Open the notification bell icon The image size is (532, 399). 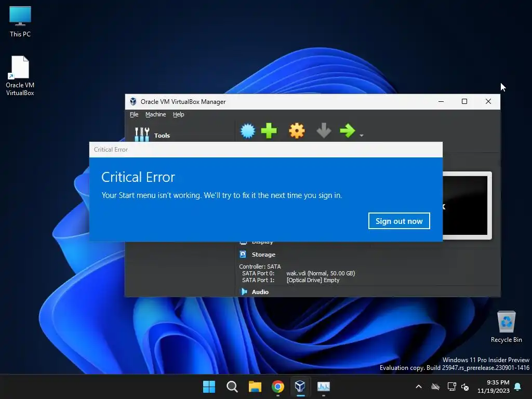click(518, 387)
